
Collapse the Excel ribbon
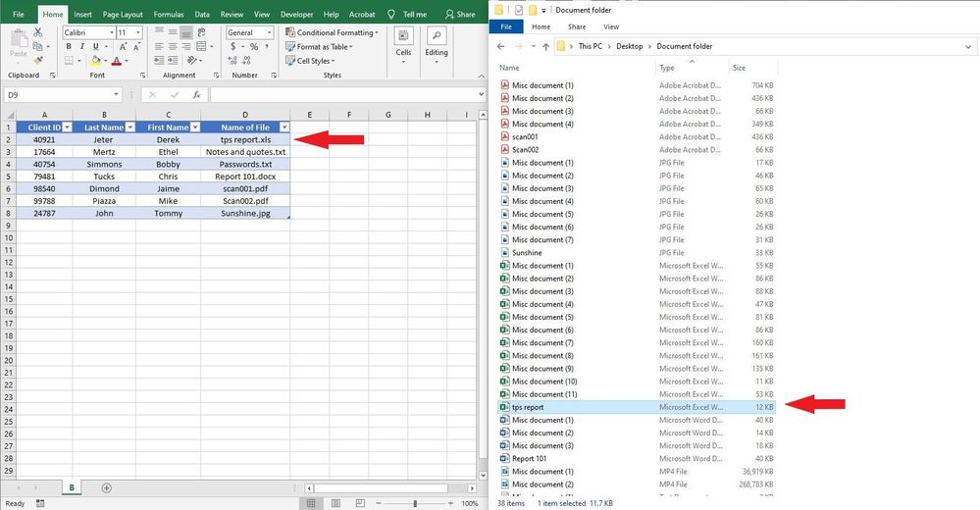pyautogui.click(x=481, y=76)
